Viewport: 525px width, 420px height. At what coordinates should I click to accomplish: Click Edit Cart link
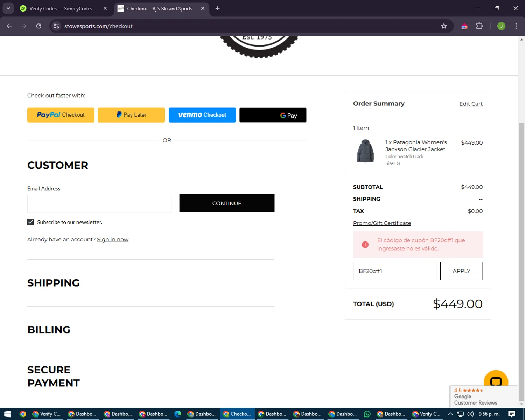click(471, 104)
